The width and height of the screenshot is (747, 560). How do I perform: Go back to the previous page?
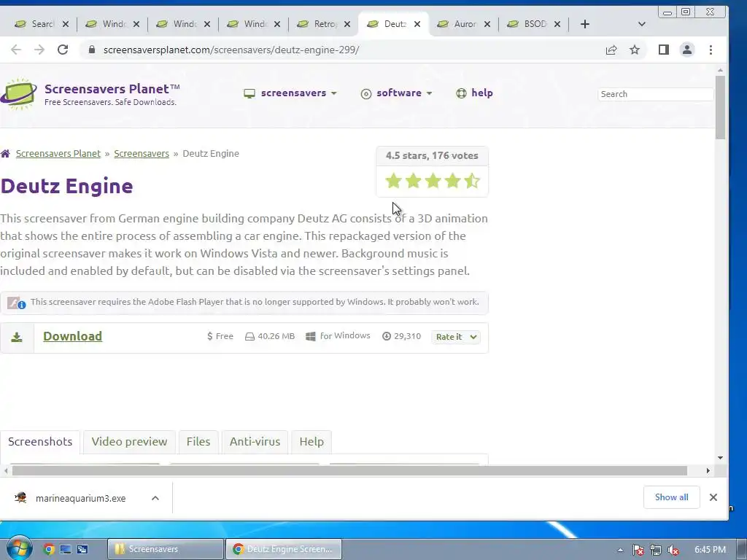click(16, 50)
